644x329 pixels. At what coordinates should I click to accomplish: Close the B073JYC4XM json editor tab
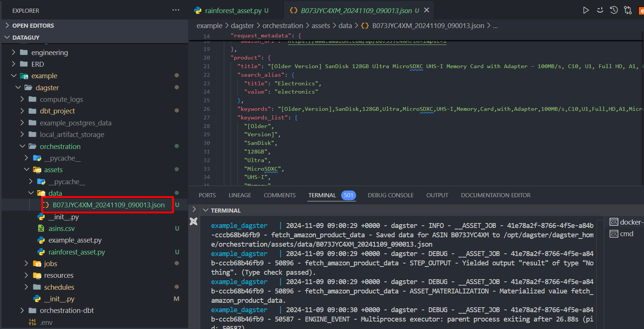(x=427, y=10)
